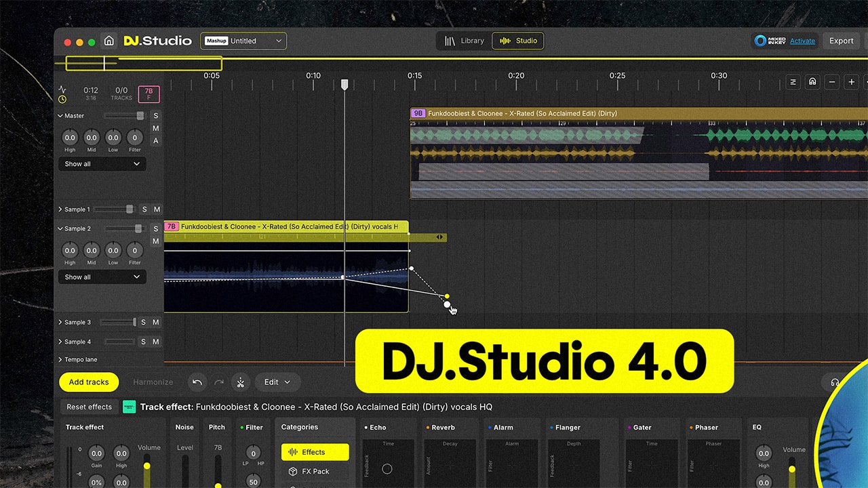Click the home icon in the top bar
This screenshot has width=868, height=488.
(109, 41)
